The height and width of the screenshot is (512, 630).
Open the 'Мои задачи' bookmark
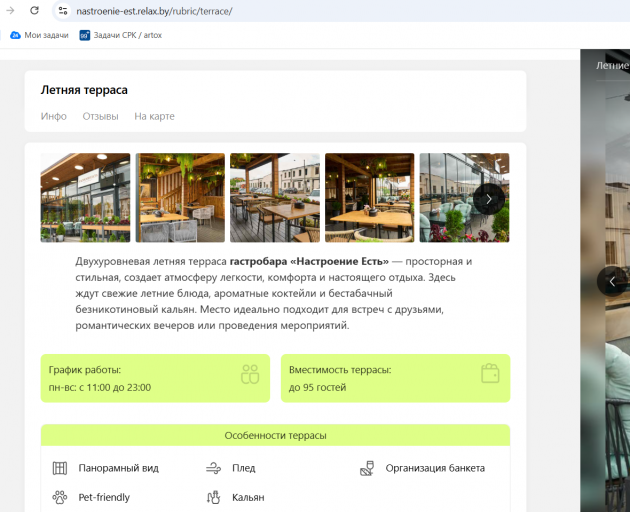[39, 35]
